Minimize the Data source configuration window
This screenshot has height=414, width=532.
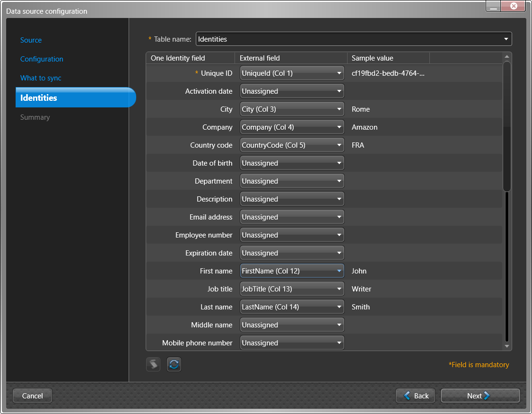tap(493, 7)
